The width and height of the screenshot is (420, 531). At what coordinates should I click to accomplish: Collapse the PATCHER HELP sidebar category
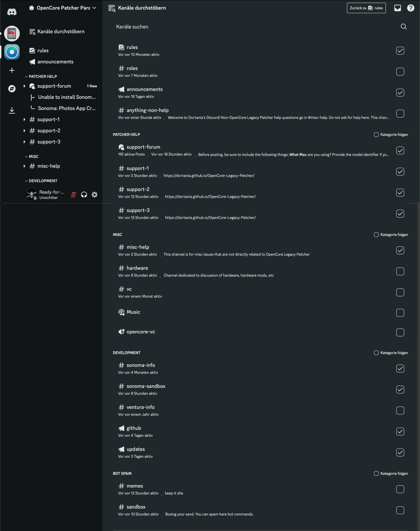(43, 76)
